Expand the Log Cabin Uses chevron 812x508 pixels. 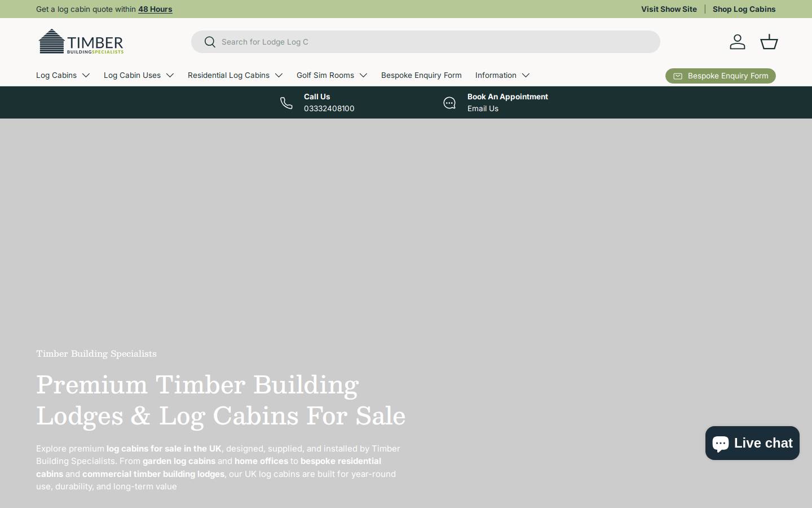[x=170, y=75]
